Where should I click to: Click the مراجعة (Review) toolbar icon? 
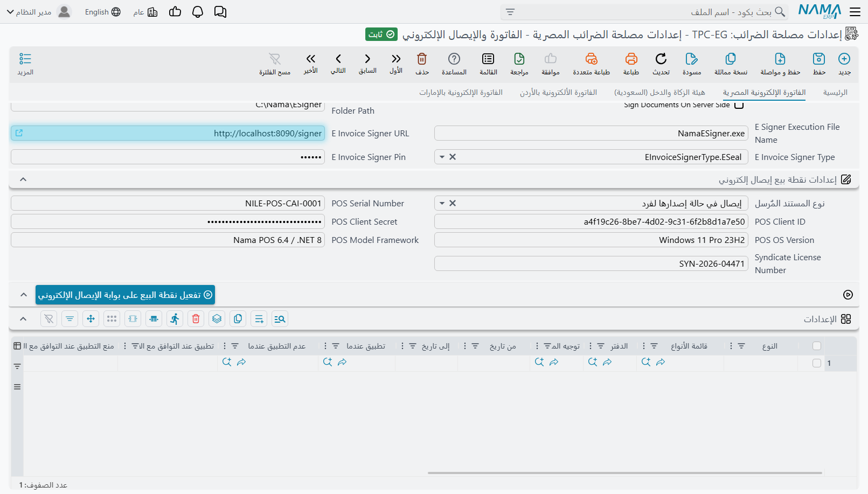(x=519, y=59)
